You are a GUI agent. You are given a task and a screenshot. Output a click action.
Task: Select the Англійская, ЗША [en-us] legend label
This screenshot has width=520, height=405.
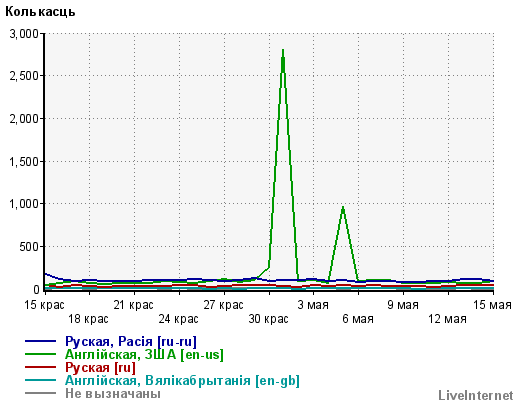[x=144, y=355]
